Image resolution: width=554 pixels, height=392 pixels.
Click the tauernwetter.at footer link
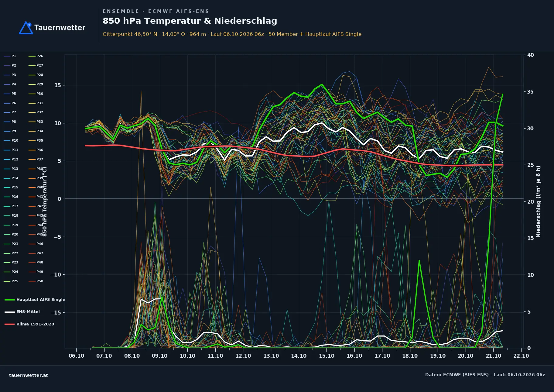point(29,375)
